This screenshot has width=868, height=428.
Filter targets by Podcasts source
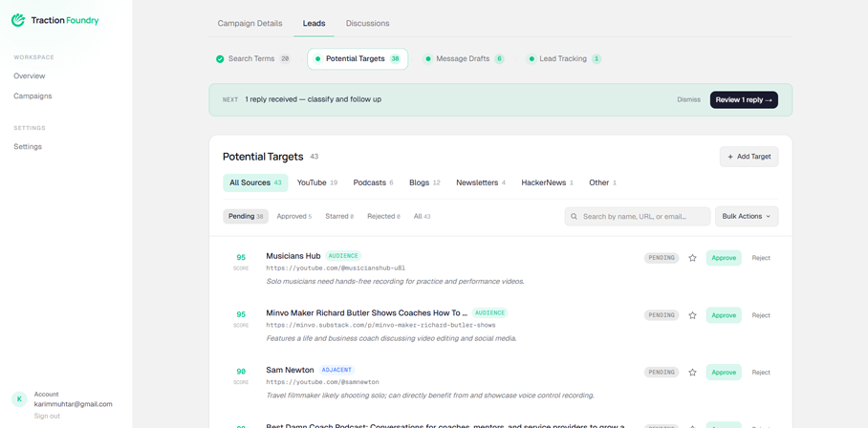click(x=373, y=182)
